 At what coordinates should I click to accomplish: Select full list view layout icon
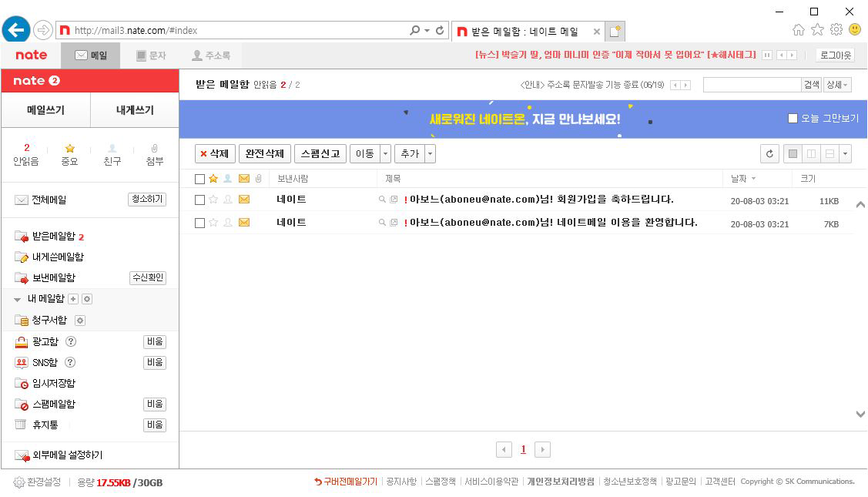pos(793,154)
